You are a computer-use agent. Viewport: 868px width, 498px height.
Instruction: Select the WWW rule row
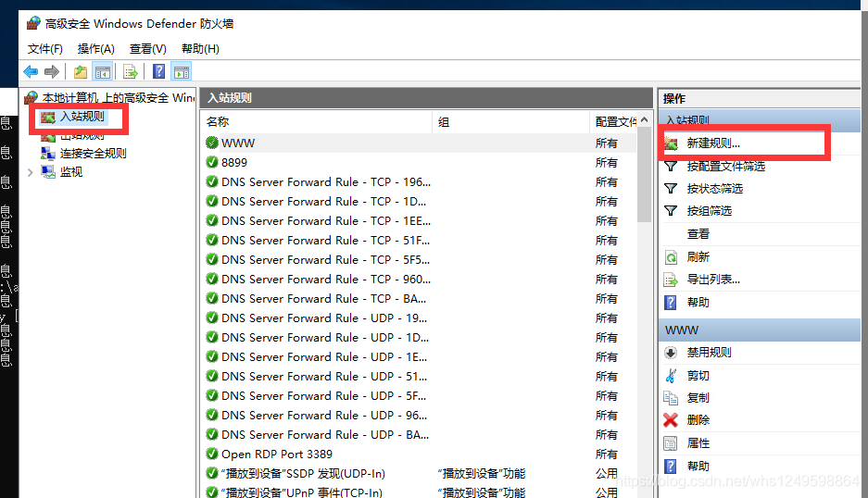coord(419,143)
